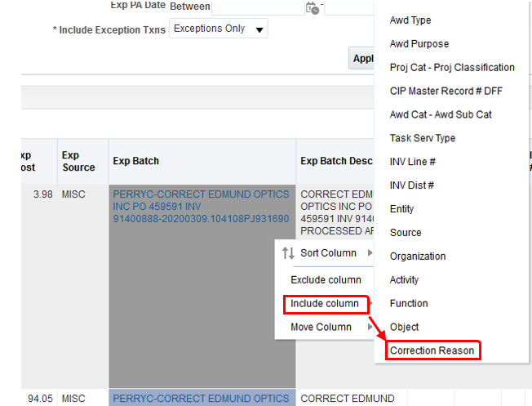This screenshot has height=406, width=532.
Task: Click in the Exp PA Date start field
Action: 257,7
